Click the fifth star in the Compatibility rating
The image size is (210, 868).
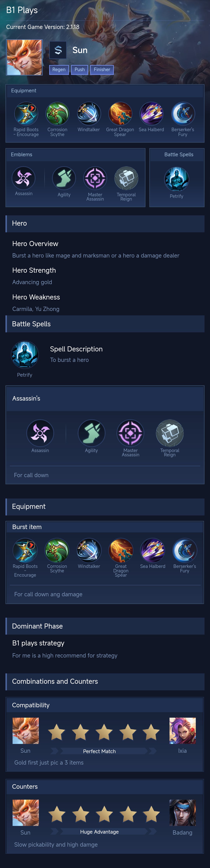tap(151, 732)
